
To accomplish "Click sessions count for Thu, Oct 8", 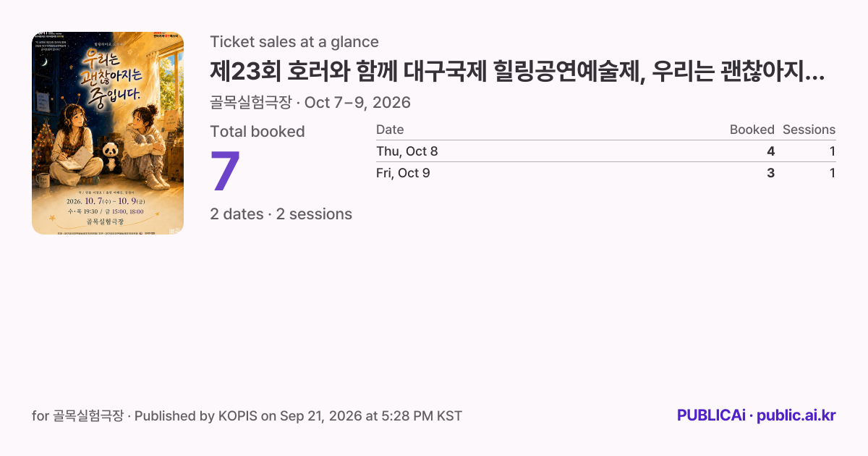I will (x=833, y=151).
